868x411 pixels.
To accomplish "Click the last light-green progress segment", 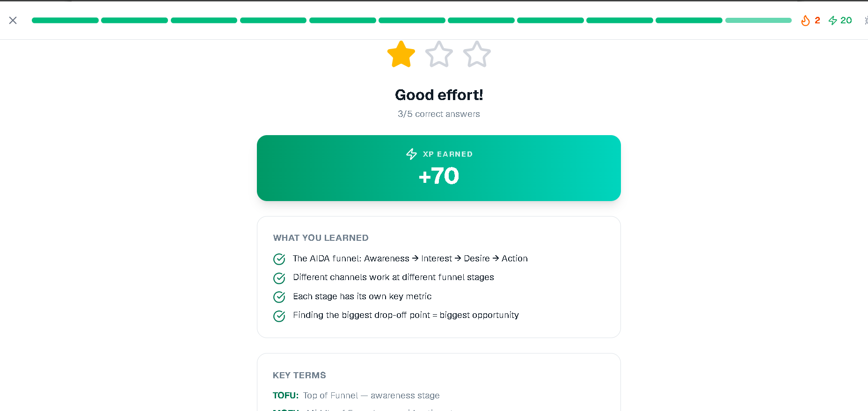I will (x=758, y=21).
